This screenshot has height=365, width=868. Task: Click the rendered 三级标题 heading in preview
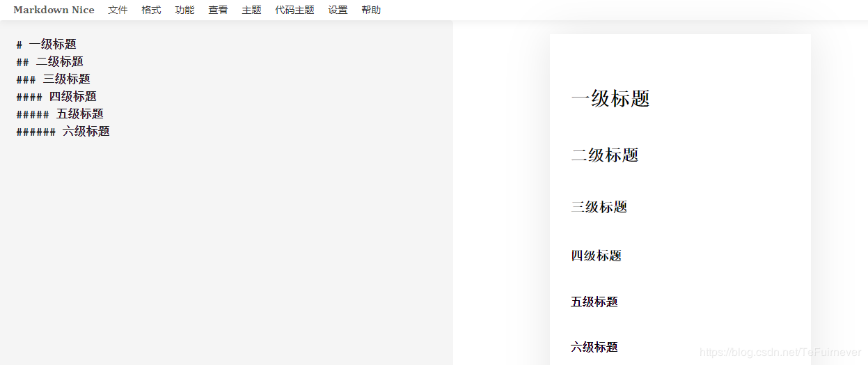[x=599, y=207]
